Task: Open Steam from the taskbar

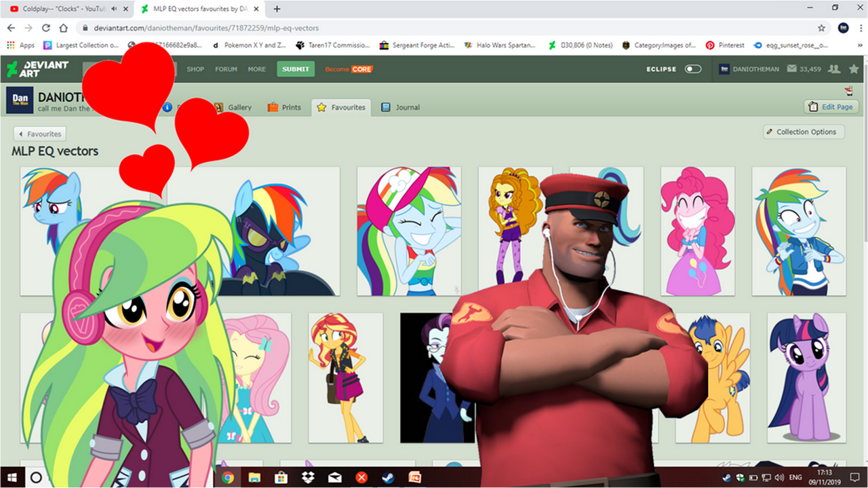Action: (388, 478)
